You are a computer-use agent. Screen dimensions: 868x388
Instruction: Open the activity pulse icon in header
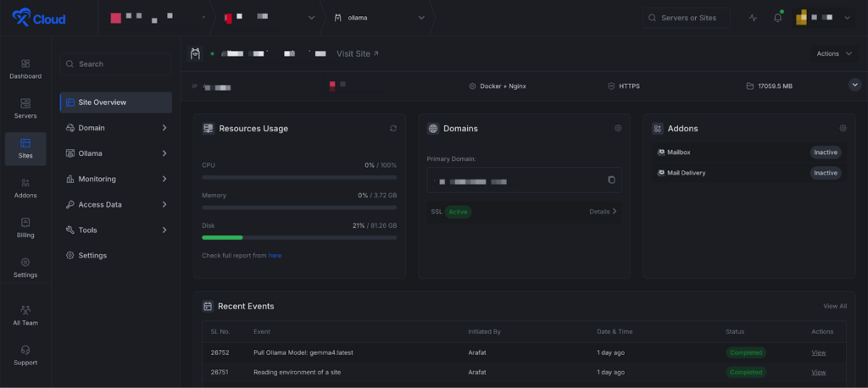click(x=754, y=18)
